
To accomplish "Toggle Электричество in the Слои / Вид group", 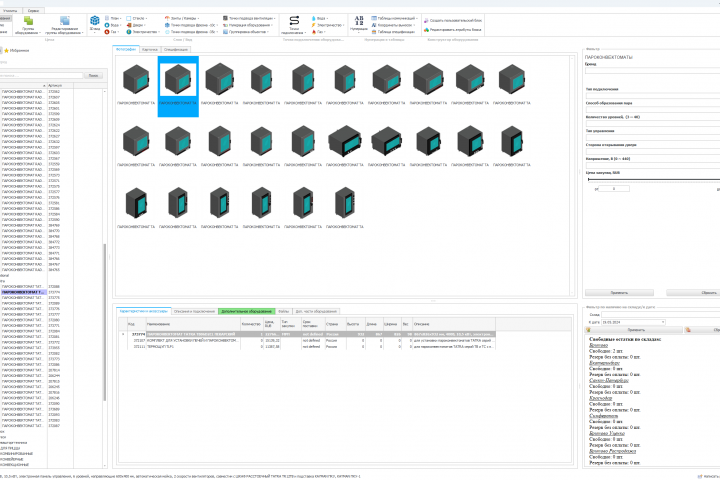I will point(129,32).
